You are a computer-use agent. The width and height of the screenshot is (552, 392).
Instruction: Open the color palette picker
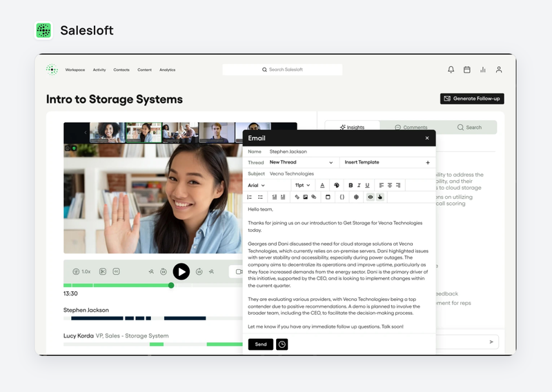(337, 185)
